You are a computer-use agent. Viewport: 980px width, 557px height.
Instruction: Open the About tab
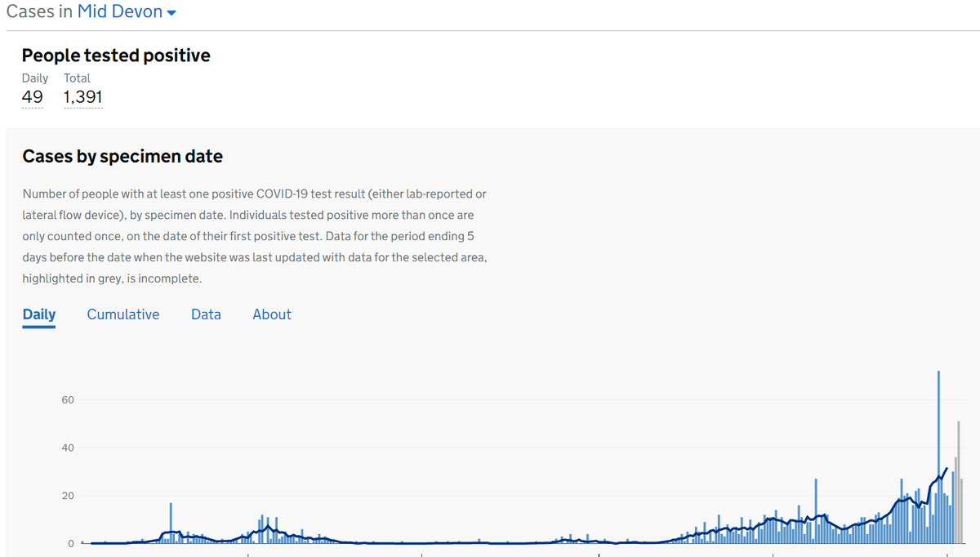point(272,314)
